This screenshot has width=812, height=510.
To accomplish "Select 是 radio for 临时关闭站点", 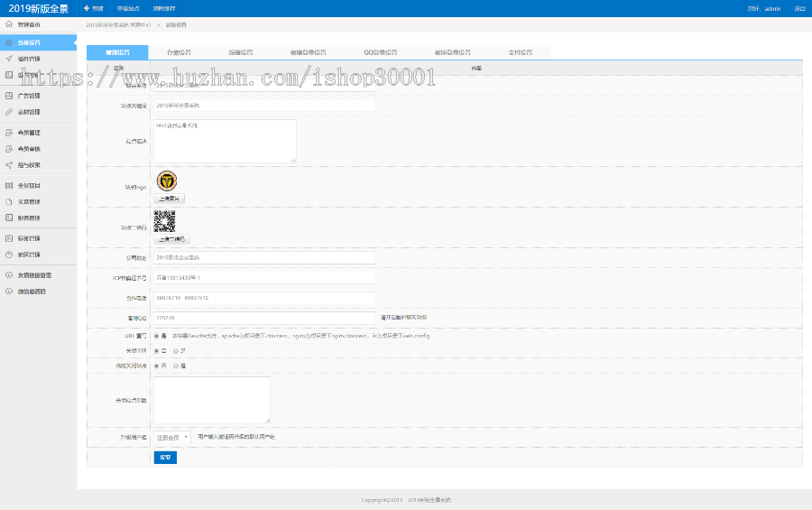I will pyautogui.click(x=175, y=366).
